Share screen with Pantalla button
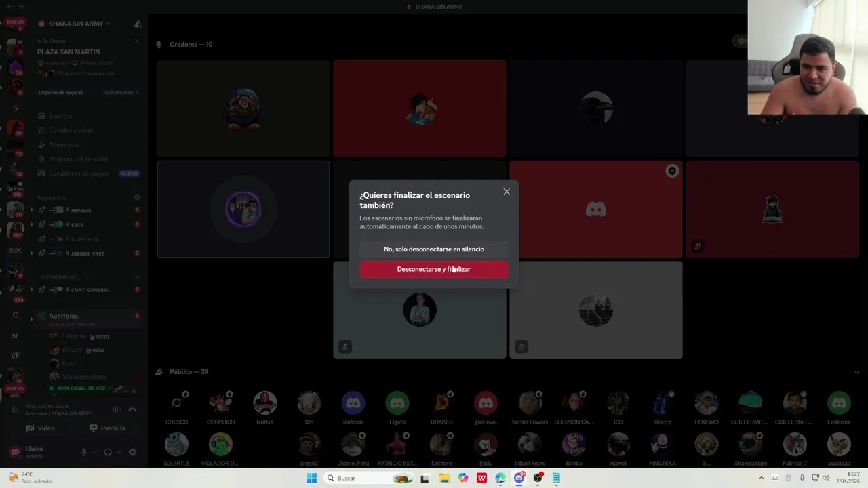Viewport: 868px width, 488px height. coord(107,428)
